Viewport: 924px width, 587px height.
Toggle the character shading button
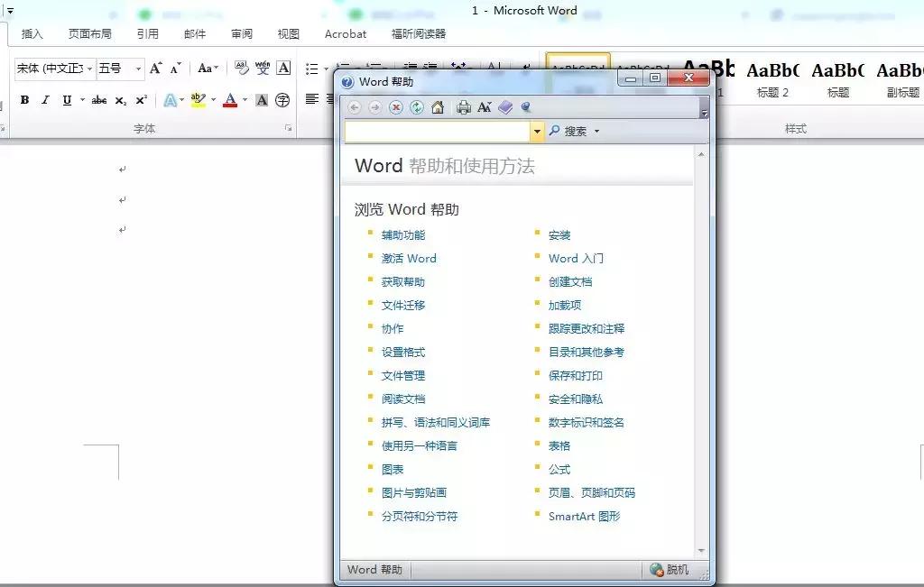[262, 100]
